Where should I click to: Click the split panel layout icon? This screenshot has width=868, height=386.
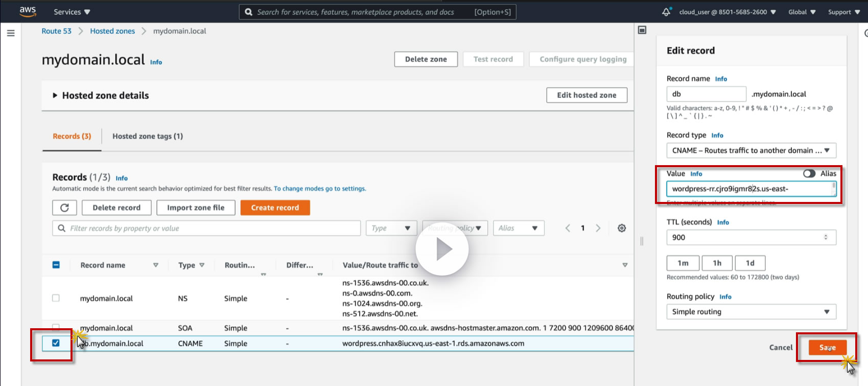(642, 30)
